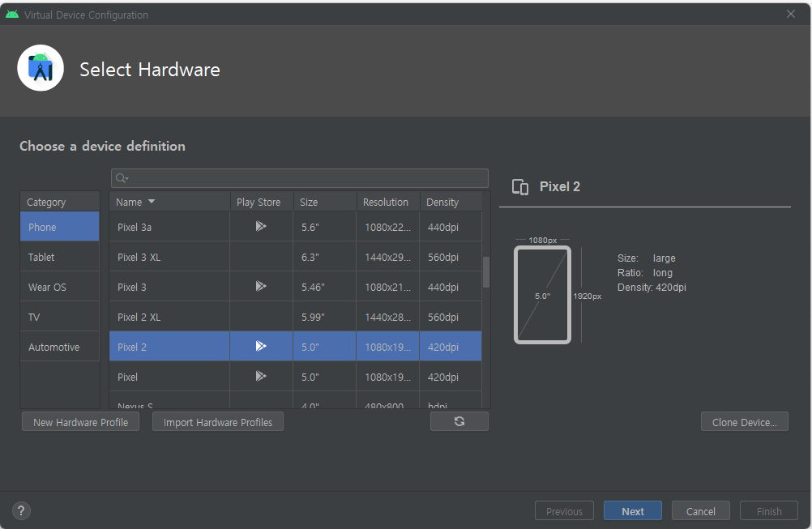
Task: Click the Density: 420dpi detail text
Action: [652, 288]
